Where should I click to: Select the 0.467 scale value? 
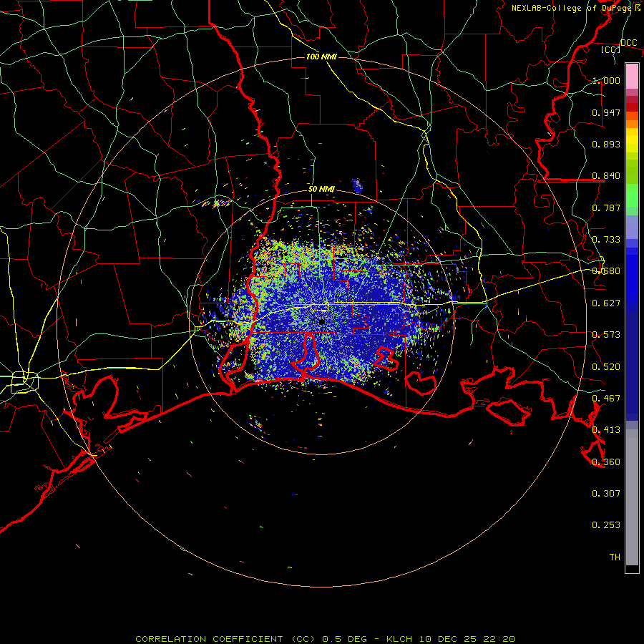(606, 399)
